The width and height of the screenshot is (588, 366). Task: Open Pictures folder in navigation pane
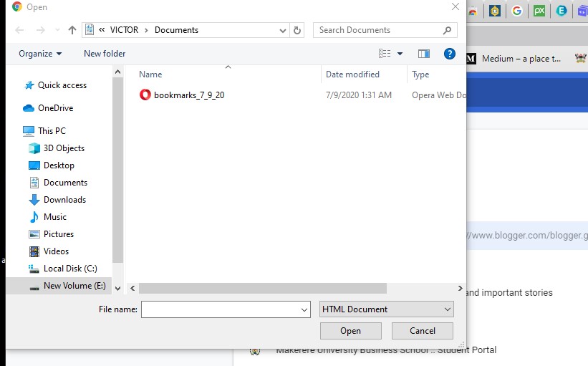59,234
